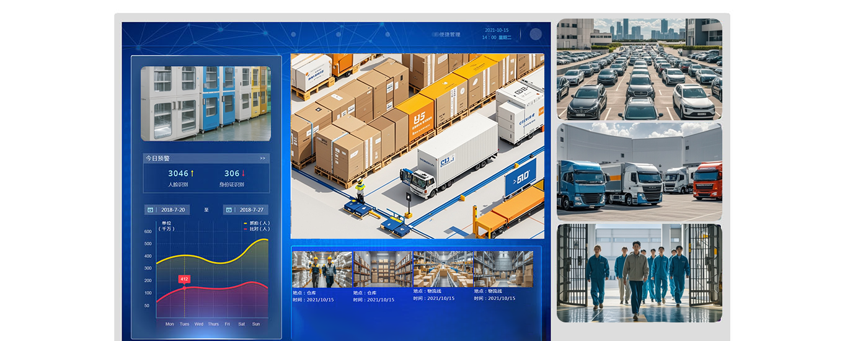This screenshot has height=341, width=868.
Task: Click the 人脸识别 count label
Action: [x=178, y=185]
